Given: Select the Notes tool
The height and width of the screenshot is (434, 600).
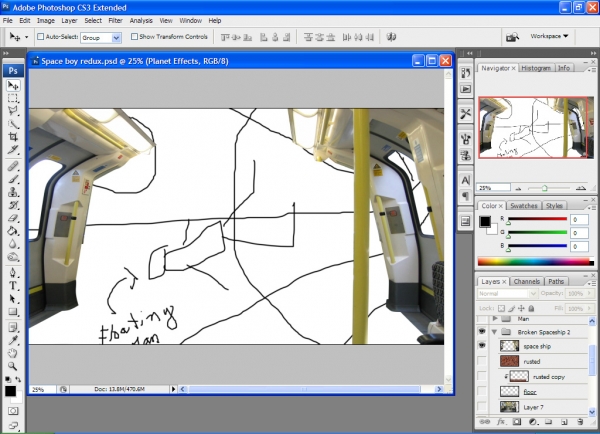Looking at the screenshot, I should [x=13, y=327].
